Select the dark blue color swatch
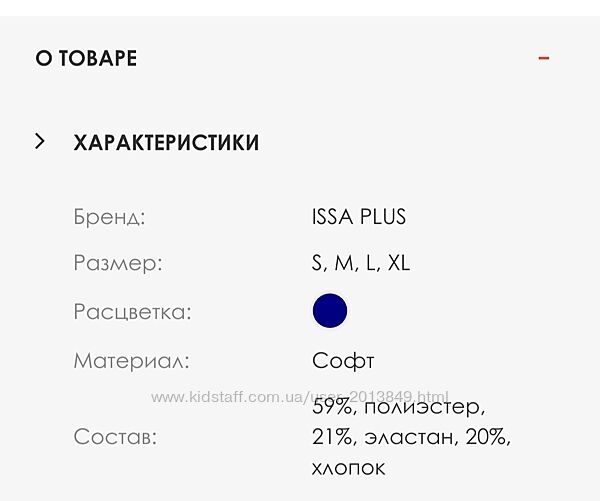Viewport: 600px width, 501px height. click(x=329, y=311)
